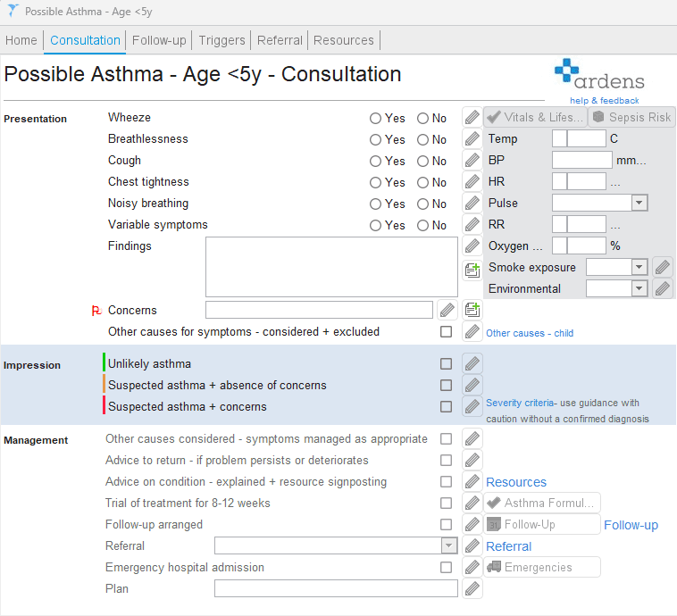Click the red prescription icon beside Concerns
This screenshot has width=677, height=616.
pyautogui.click(x=96, y=311)
